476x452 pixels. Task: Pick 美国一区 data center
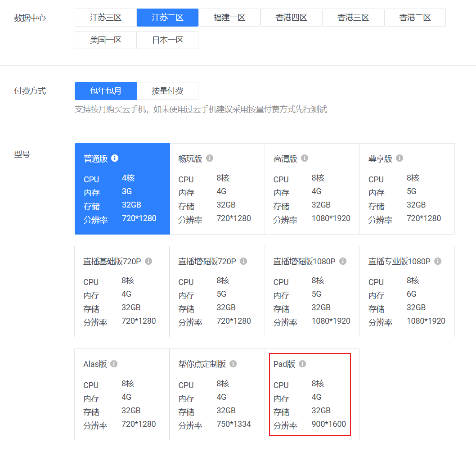click(x=106, y=40)
